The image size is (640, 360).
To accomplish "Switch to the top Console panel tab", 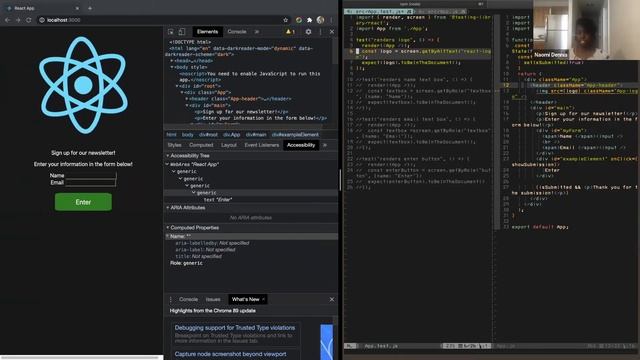I will pyautogui.click(x=237, y=31).
